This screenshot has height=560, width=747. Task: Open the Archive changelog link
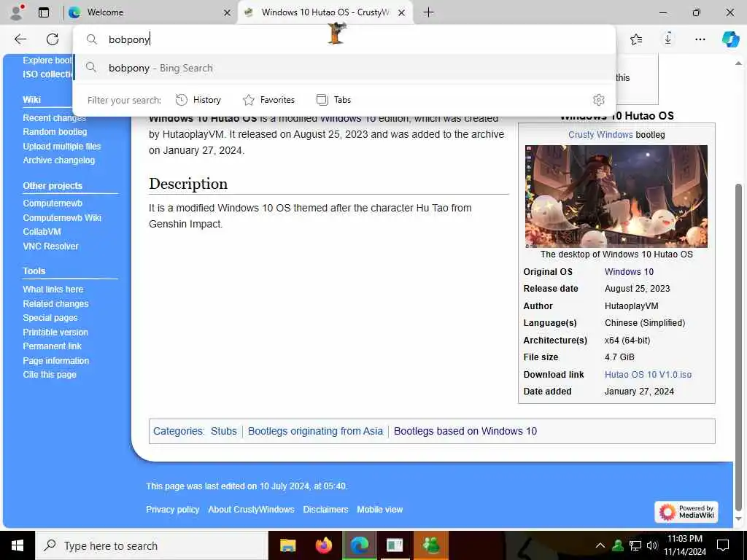(58, 160)
